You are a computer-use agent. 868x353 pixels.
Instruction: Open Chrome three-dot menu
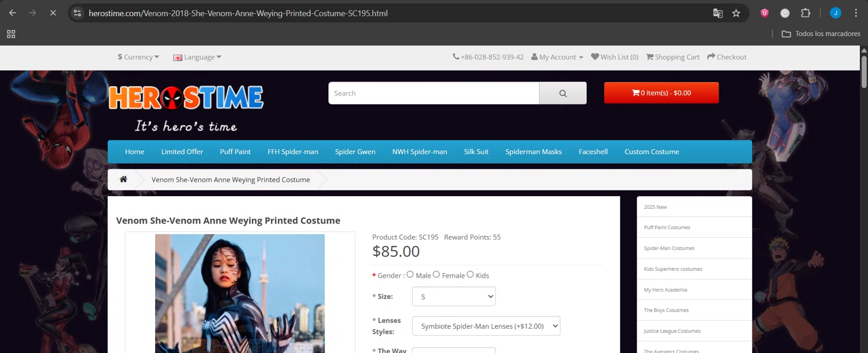tap(856, 13)
